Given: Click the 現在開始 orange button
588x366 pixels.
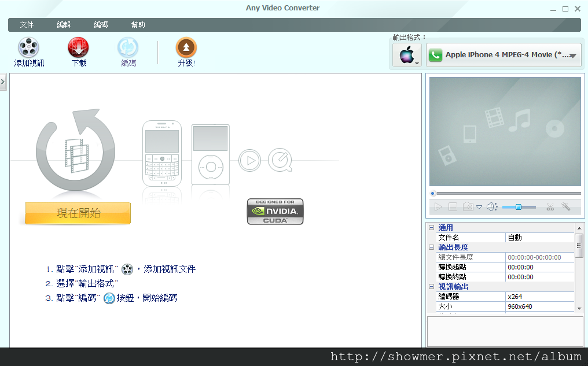Looking at the screenshot, I should click(x=78, y=213).
